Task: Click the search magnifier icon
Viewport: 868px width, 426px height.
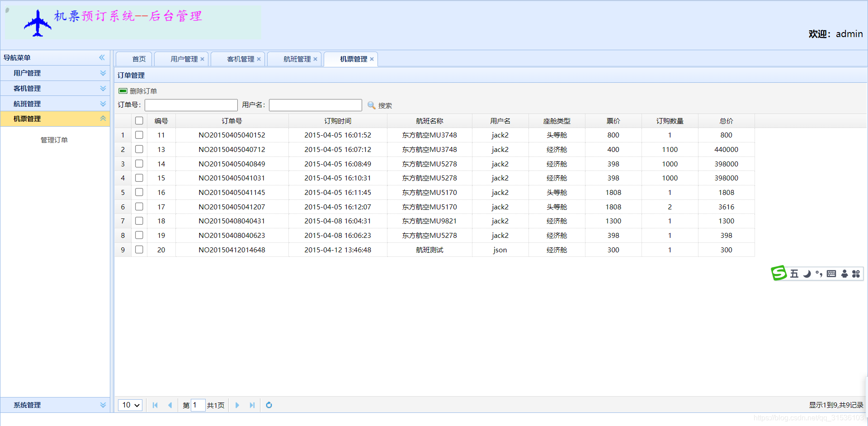Action: click(x=371, y=105)
